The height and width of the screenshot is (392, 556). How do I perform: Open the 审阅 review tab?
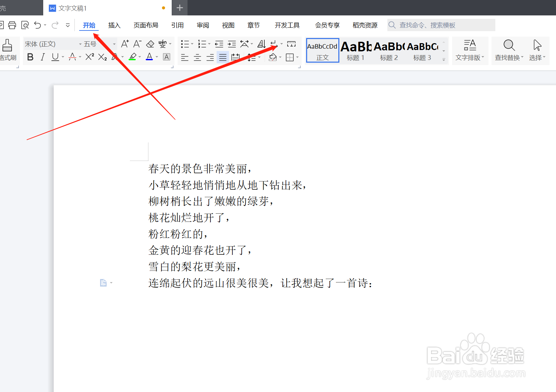pos(203,25)
